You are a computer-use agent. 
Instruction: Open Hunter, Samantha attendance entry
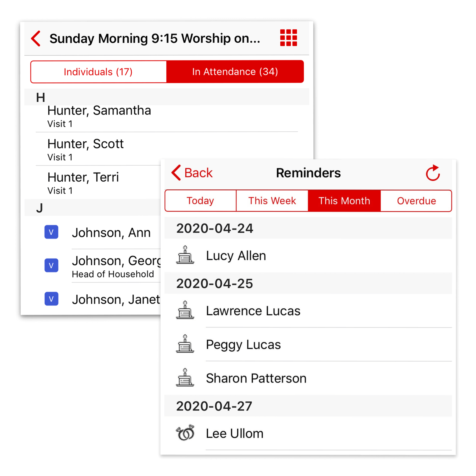(x=167, y=118)
